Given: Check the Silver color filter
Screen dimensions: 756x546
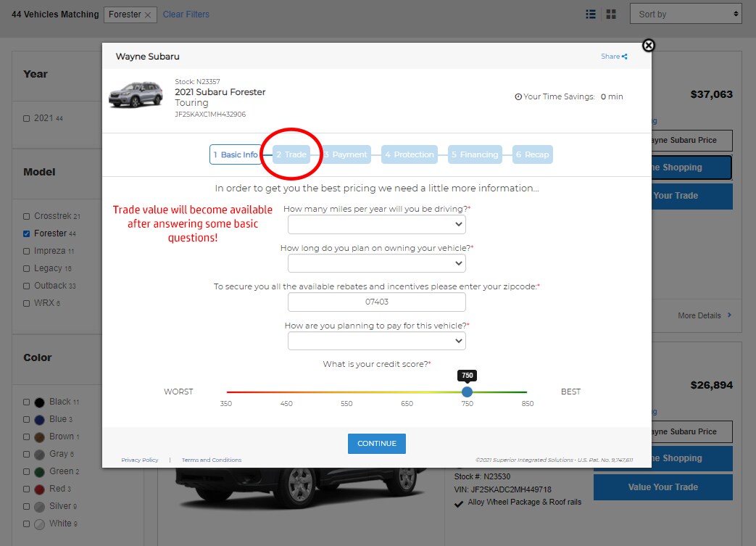Looking at the screenshot, I should [27, 506].
